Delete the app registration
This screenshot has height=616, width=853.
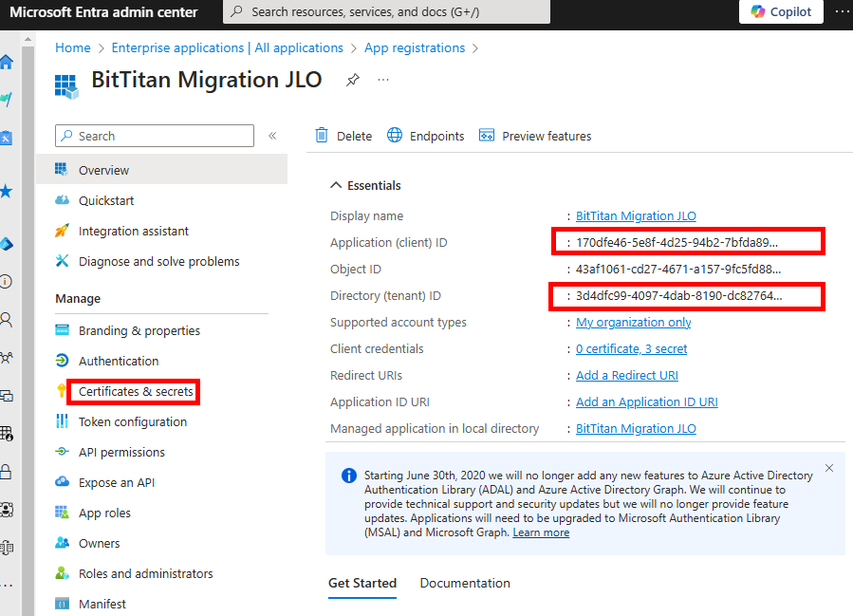(x=343, y=136)
